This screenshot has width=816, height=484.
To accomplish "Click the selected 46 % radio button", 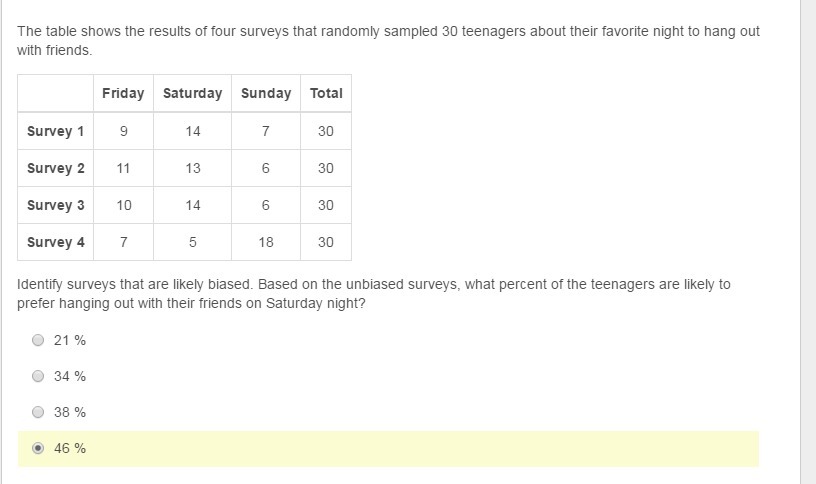I will 38,448.
